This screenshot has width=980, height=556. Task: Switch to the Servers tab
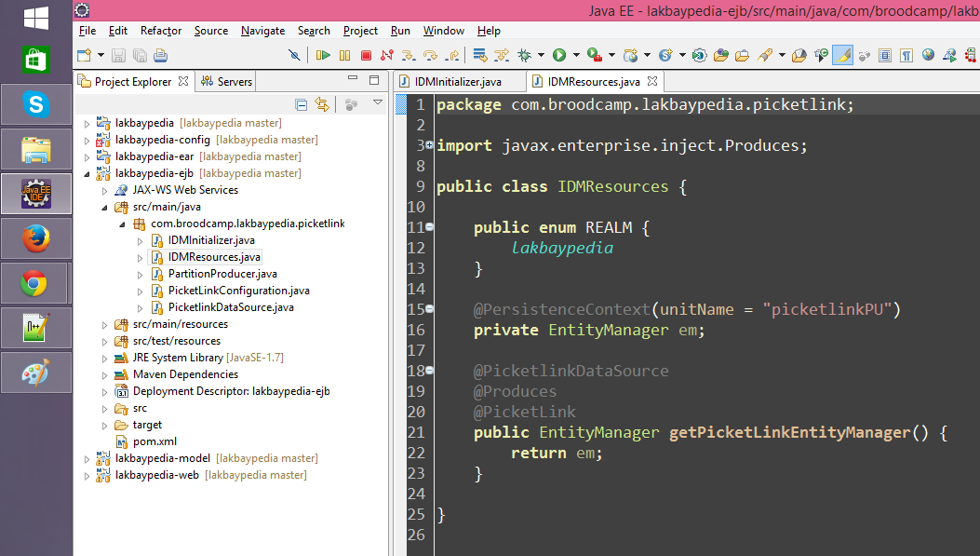point(225,81)
